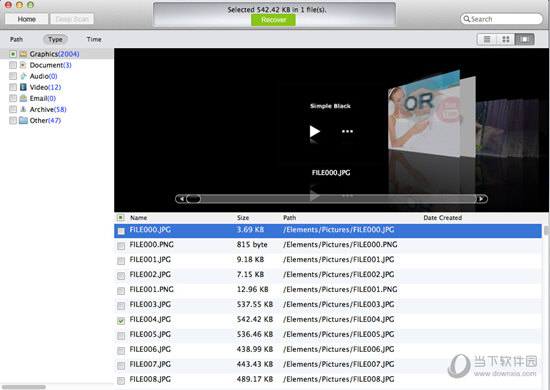Click in the Search field
This screenshot has width=550, height=390.
click(x=502, y=19)
